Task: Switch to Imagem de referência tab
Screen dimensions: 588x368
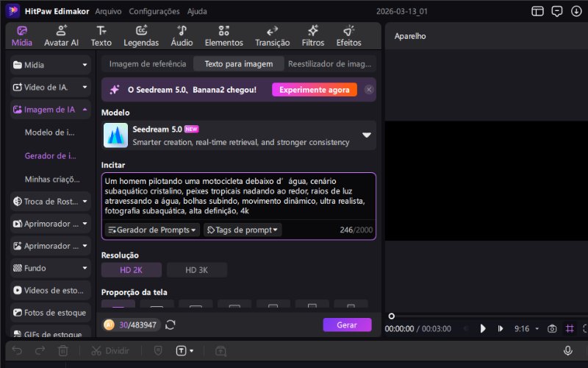Action: pyautogui.click(x=148, y=64)
